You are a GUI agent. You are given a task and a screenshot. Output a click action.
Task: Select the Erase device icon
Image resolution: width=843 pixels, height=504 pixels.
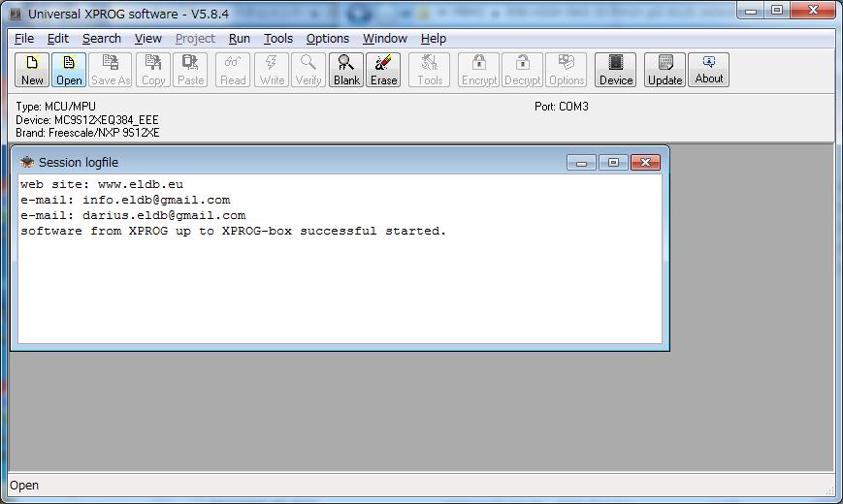point(383,70)
